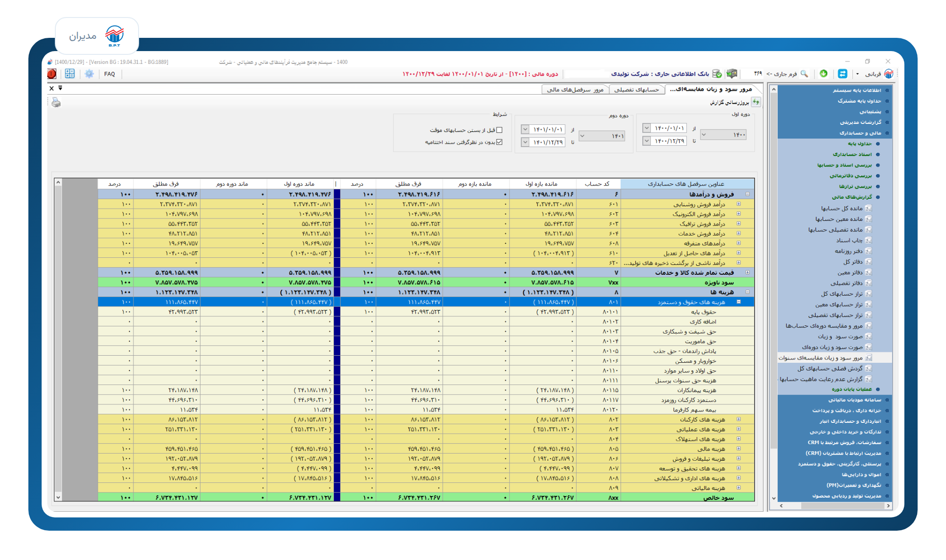Click the red power exit icon
Image resolution: width=946 pixels, height=560 pixels.
click(x=52, y=74)
